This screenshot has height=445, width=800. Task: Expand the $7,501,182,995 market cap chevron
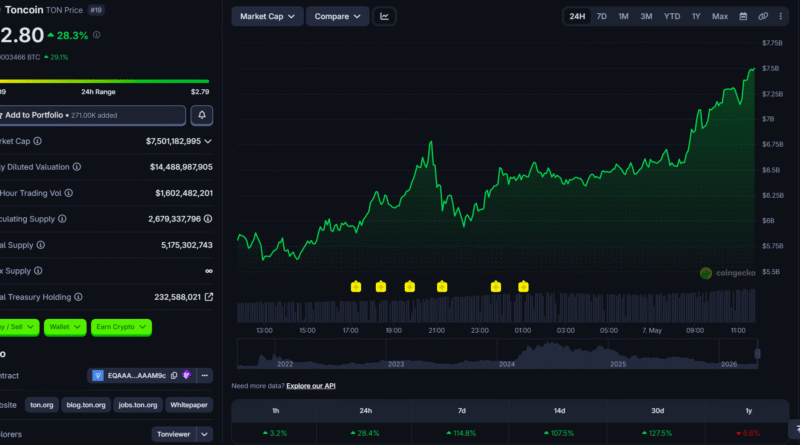(208, 141)
